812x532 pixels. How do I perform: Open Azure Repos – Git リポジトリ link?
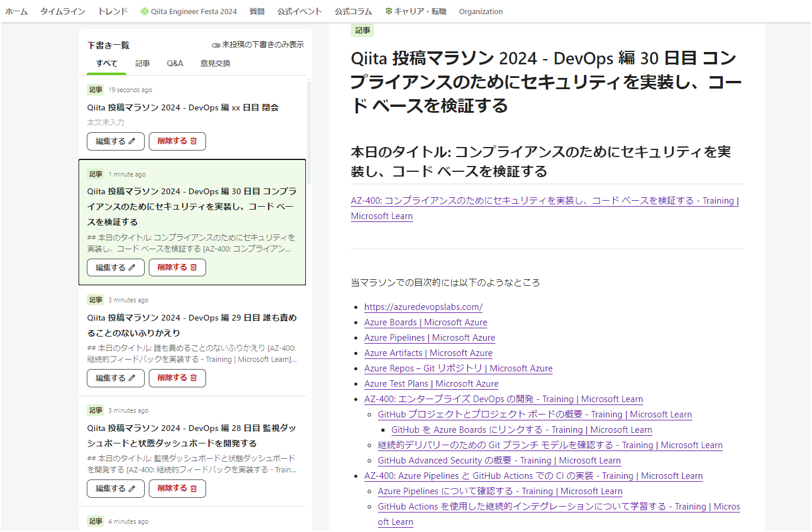tap(458, 368)
